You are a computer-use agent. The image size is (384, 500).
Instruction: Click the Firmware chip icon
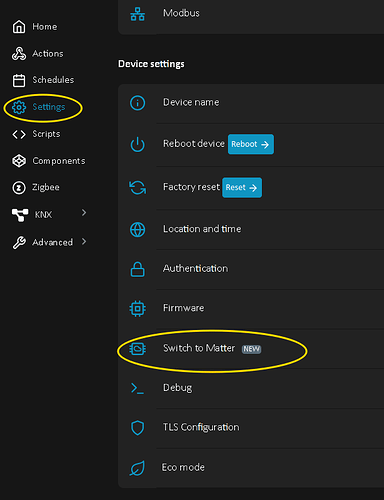coord(137,309)
